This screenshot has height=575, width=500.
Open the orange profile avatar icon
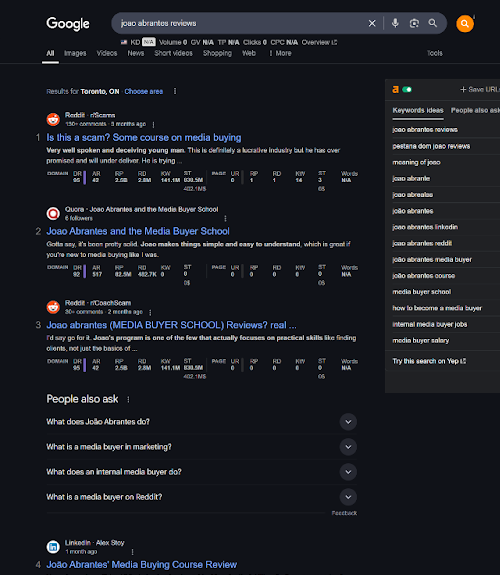click(x=465, y=24)
